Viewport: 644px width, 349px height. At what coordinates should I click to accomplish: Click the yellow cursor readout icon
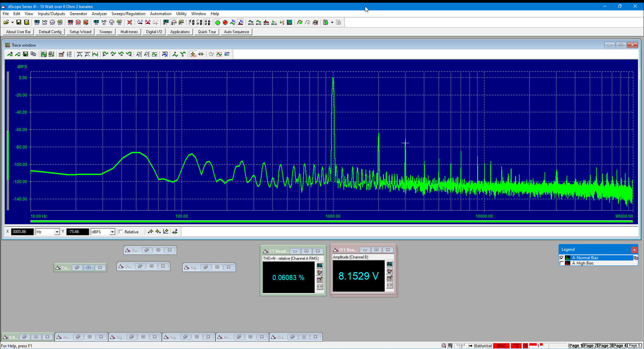193,54
